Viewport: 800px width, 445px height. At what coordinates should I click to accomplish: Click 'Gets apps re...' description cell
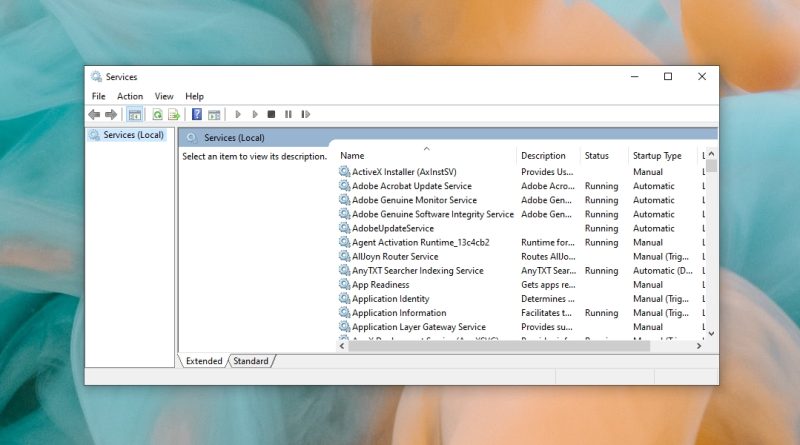548,284
